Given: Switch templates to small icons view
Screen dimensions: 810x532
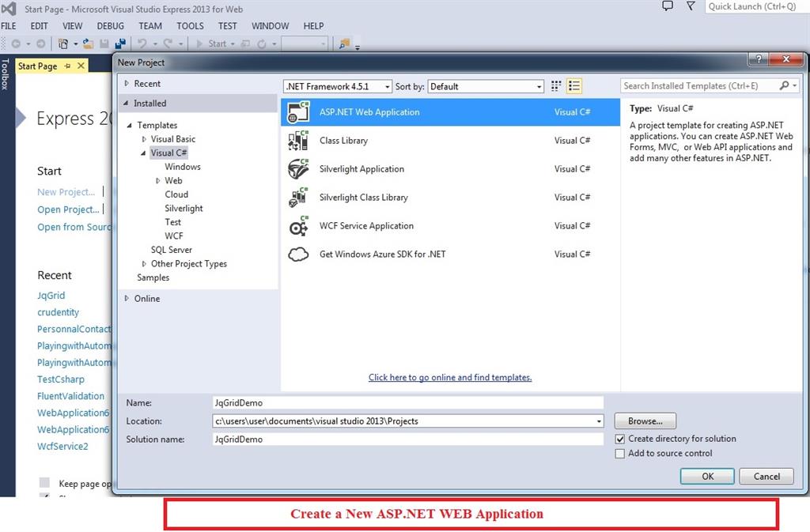Looking at the screenshot, I should [x=556, y=86].
